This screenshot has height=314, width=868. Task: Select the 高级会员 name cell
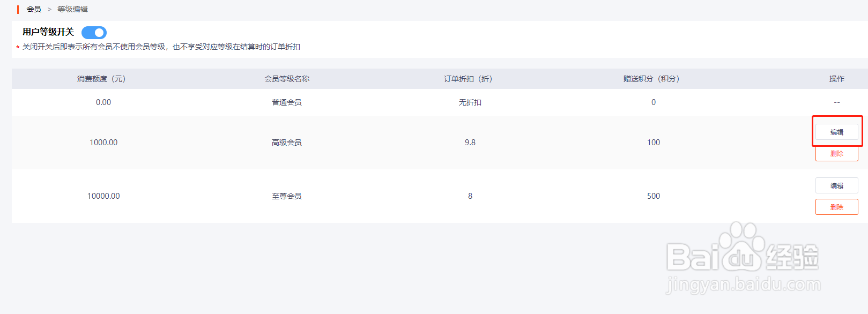coord(287,143)
